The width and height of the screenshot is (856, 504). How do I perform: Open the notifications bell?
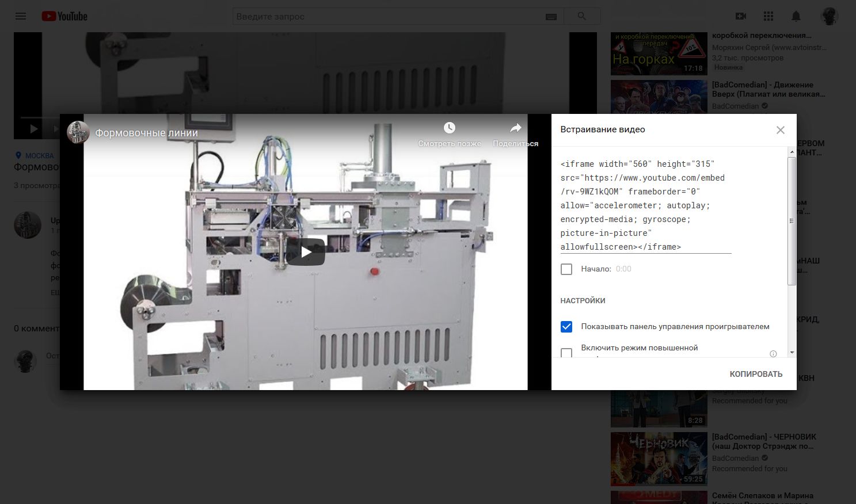click(796, 16)
